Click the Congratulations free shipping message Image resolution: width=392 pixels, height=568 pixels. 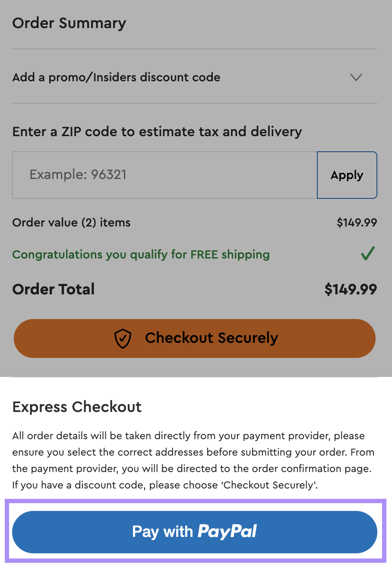(x=140, y=255)
